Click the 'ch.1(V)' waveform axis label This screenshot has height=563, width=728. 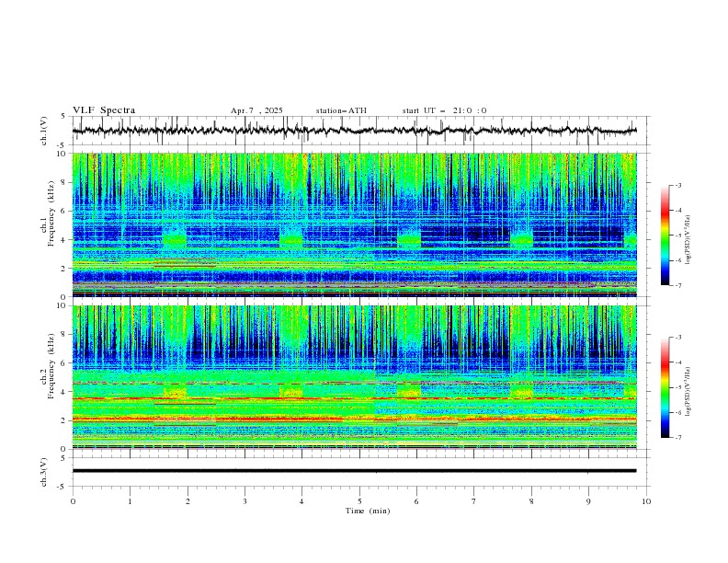[44, 131]
